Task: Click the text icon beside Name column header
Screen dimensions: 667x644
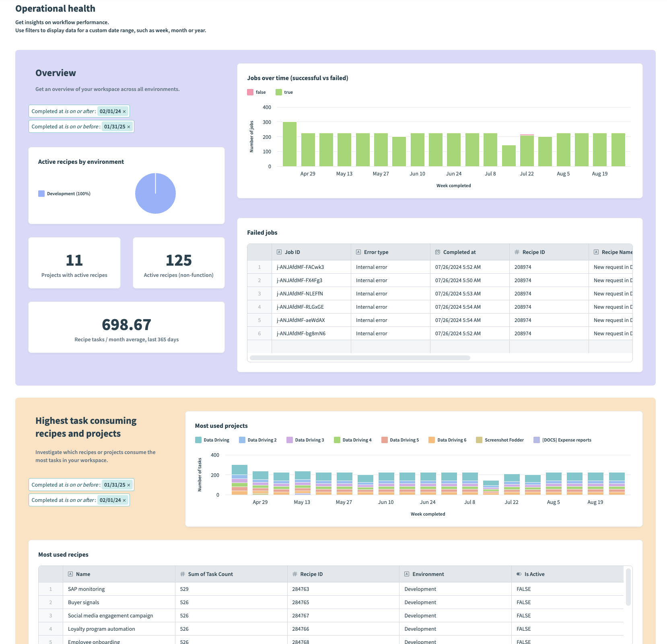Action: click(71, 574)
